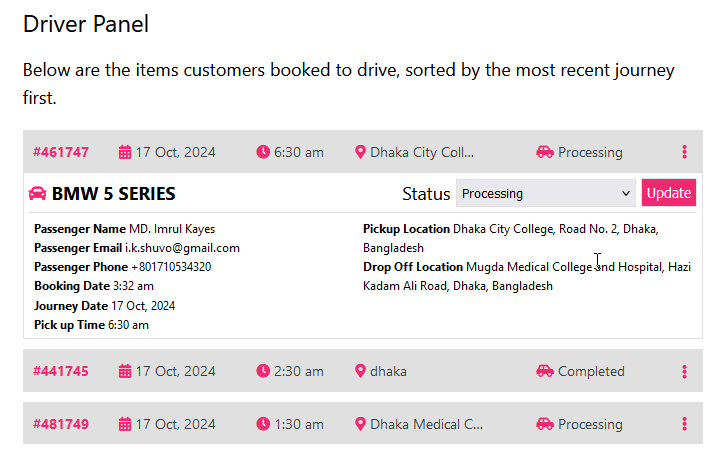Screen dimensions: 728x471
Task: Open the Status dropdown showing Processing
Action: pyautogui.click(x=546, y=194)
